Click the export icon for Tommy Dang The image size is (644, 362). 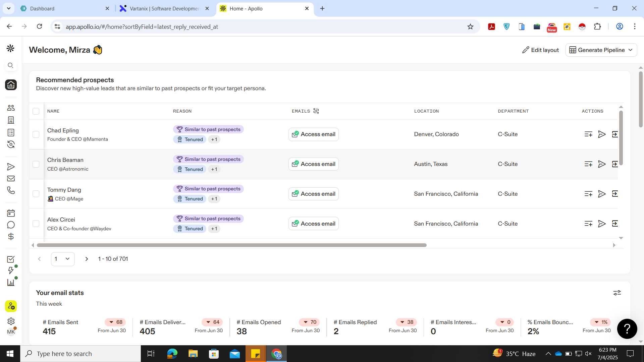[615, 194]
